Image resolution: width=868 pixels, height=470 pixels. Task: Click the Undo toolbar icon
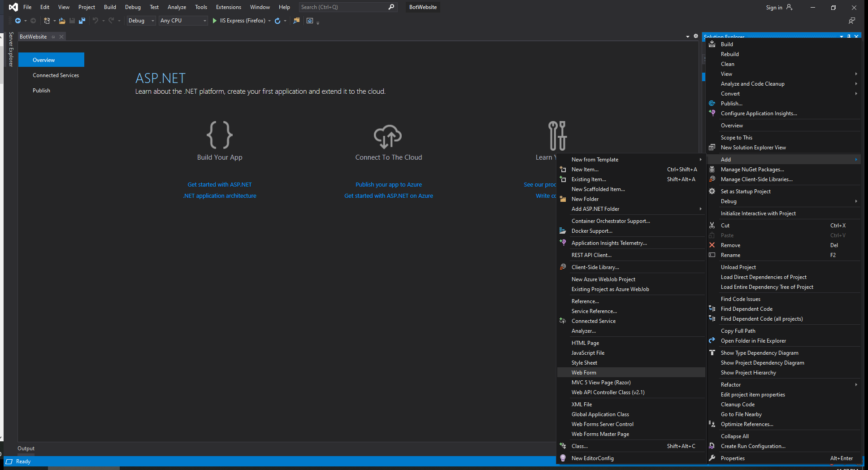[95, 21]
